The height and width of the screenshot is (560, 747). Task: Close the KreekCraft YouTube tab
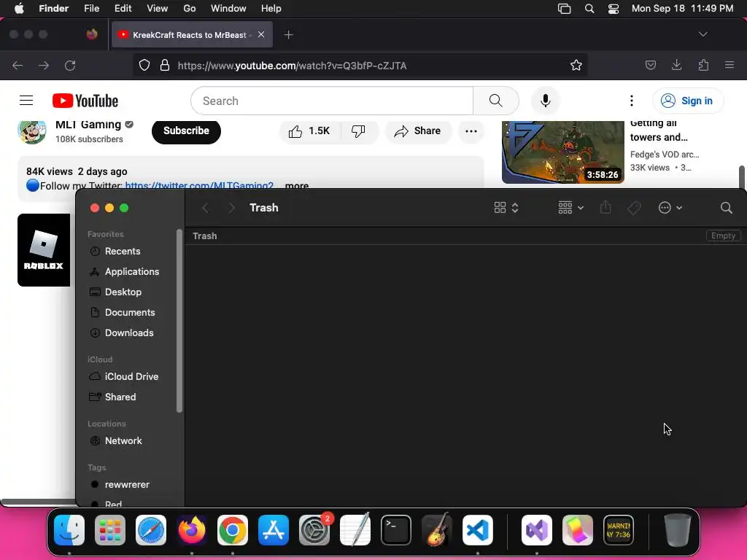pyautogui.click(x=261, y=34)
